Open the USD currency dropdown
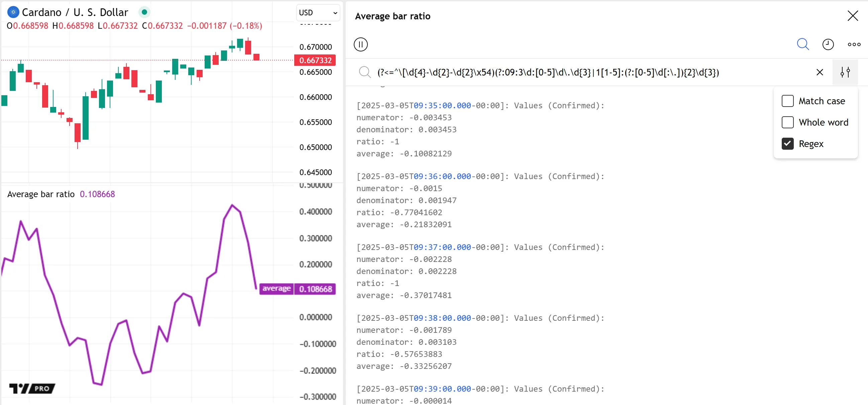The width and height of the screenshot is (868, 405). click(x=317, y=13)
